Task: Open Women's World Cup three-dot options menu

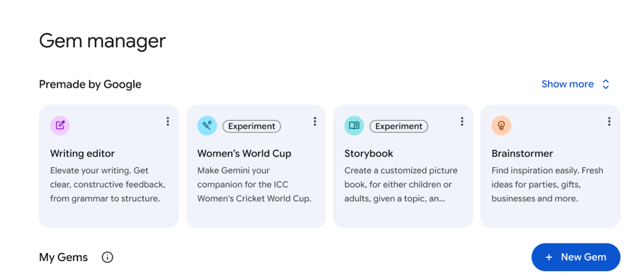Action: click(x=314, y=121)
